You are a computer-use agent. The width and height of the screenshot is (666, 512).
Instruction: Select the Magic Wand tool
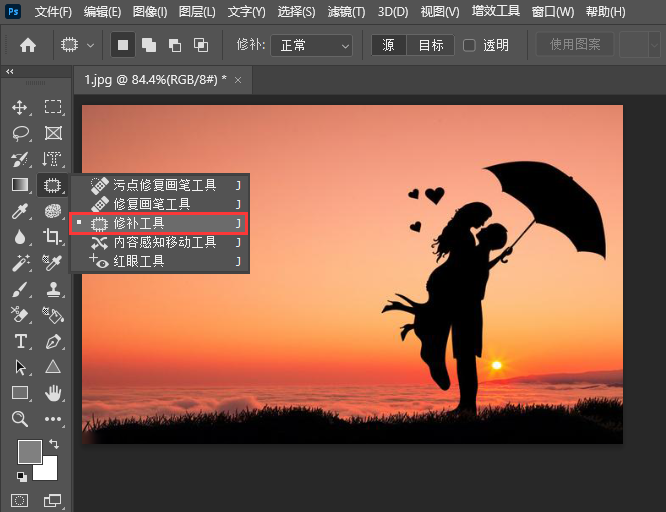point(20,263)
